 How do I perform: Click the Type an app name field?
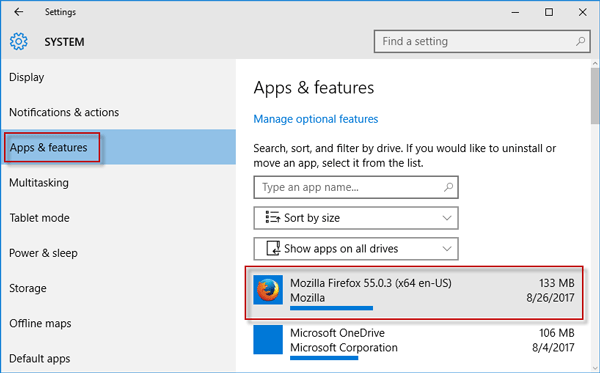[x=356, y=187]
